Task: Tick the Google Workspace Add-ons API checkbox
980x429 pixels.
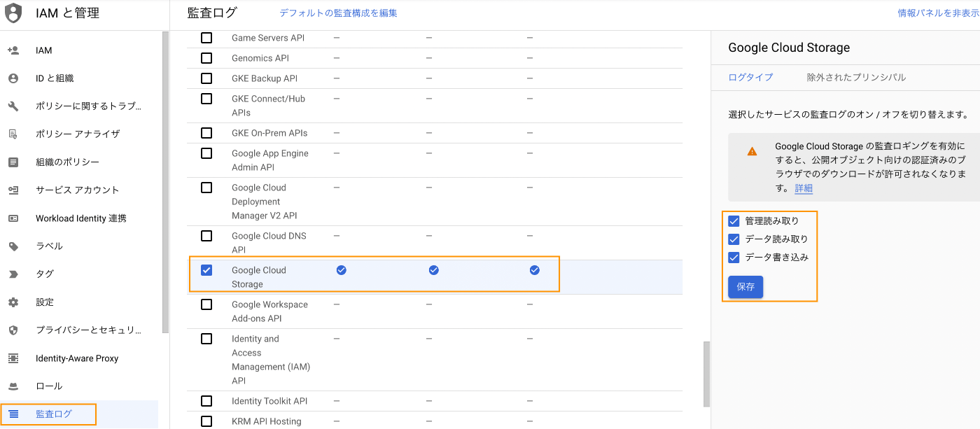Action: coord(206,304)
